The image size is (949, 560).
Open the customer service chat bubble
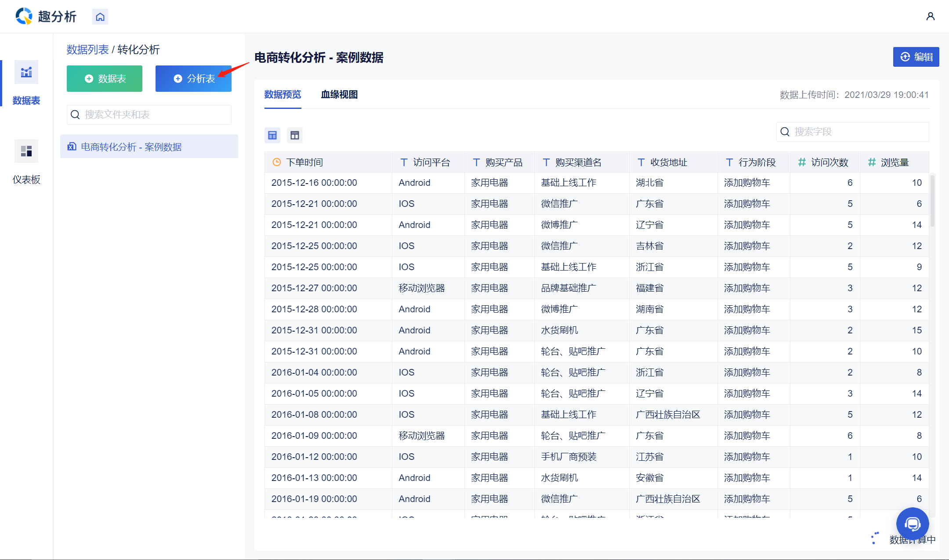click(912, 524)
